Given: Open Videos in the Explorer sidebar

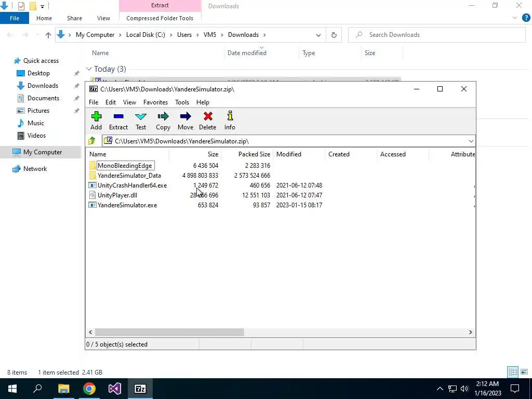Looking at the screenshot, I should (36, 136).
